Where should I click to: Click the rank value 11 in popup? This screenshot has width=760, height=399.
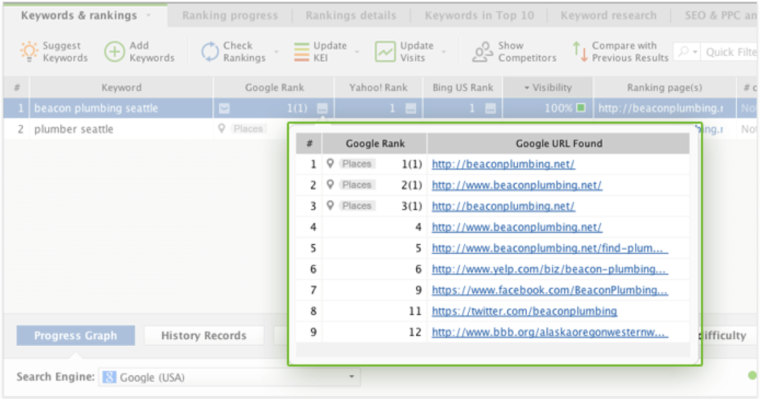pyautogui.click(x=415, y=311)
